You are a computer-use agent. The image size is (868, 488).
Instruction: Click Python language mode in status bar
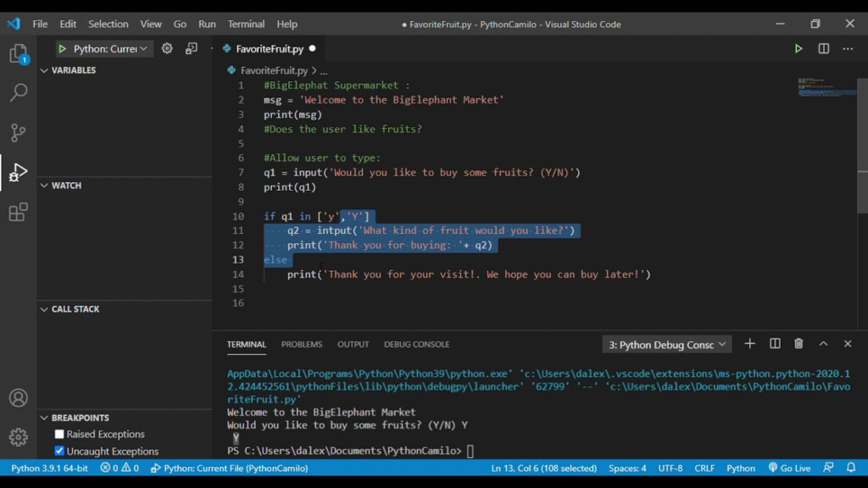741,468
